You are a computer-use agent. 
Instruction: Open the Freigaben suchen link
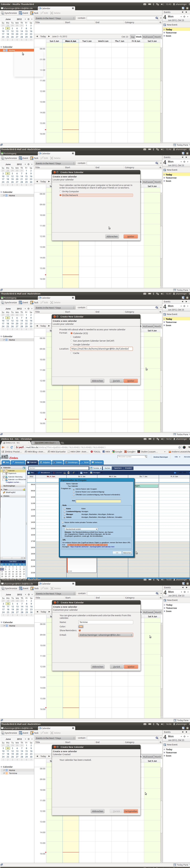(13, 482)
